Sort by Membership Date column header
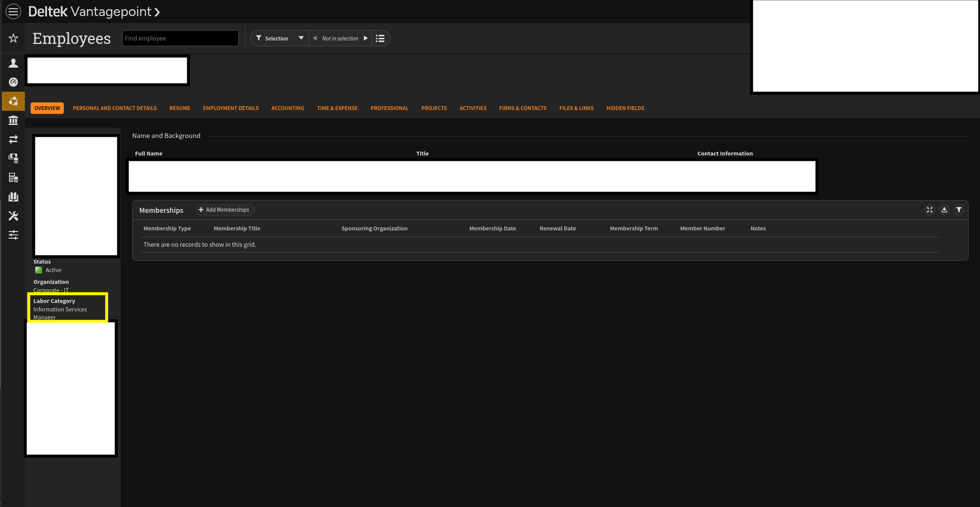The image size is (980, 507). coord(492,228)
